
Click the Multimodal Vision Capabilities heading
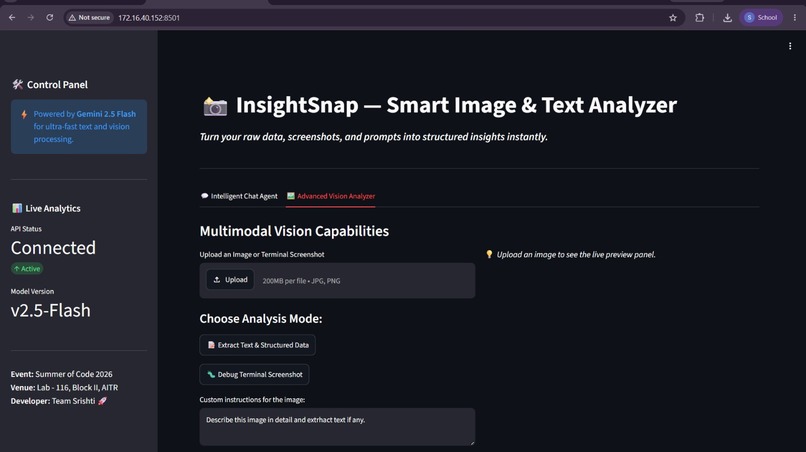pos(294,231)
